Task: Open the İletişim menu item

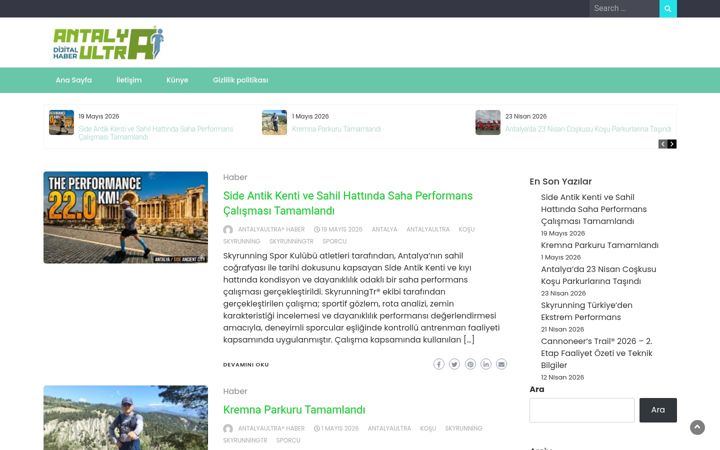Action: click(129, 80)
